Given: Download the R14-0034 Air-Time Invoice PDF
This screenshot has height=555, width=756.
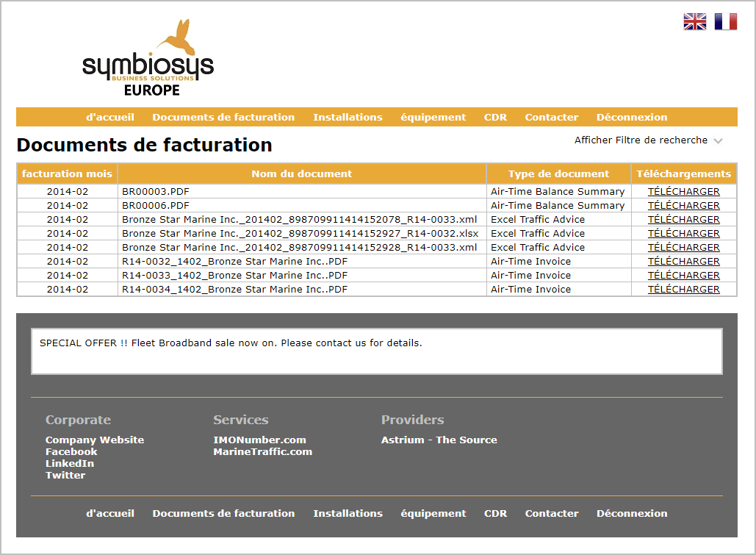Looking at the screenshot, I should [x=683, y=290].
